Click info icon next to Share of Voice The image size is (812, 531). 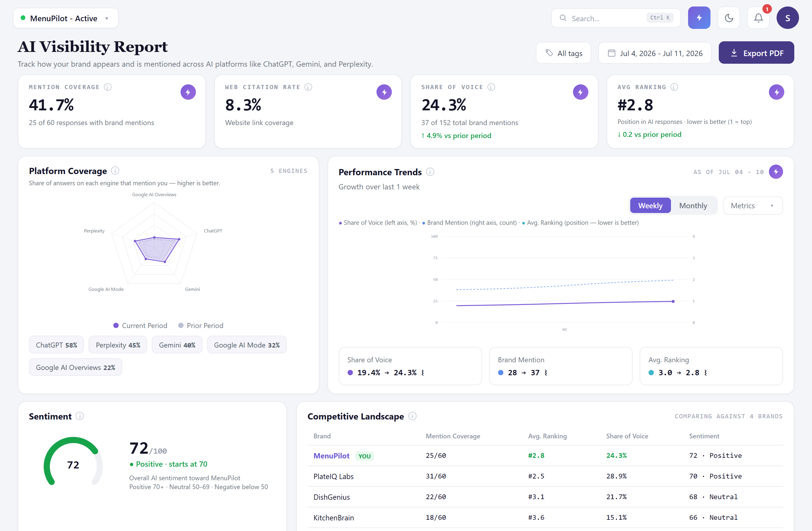tap(491, 87)
